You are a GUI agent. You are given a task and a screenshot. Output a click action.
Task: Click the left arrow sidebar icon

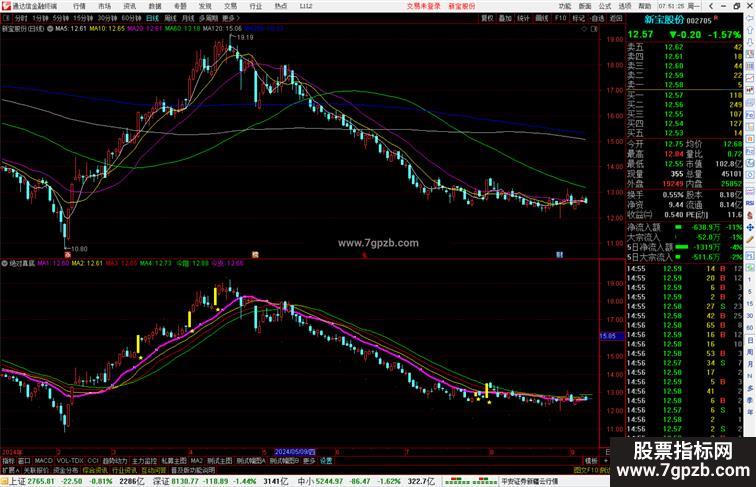(750, 19)
